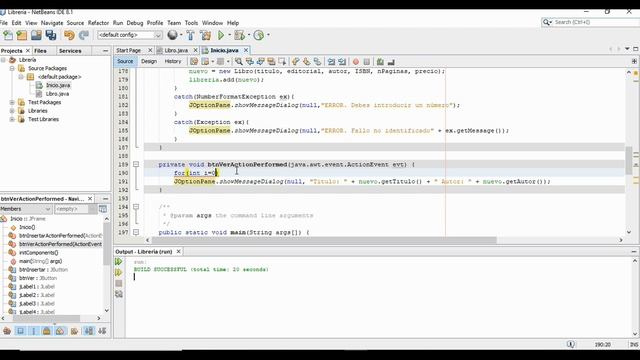Click the Uncomment icon in editor toolbar
The image size is (640, 360).
[391, 62]
